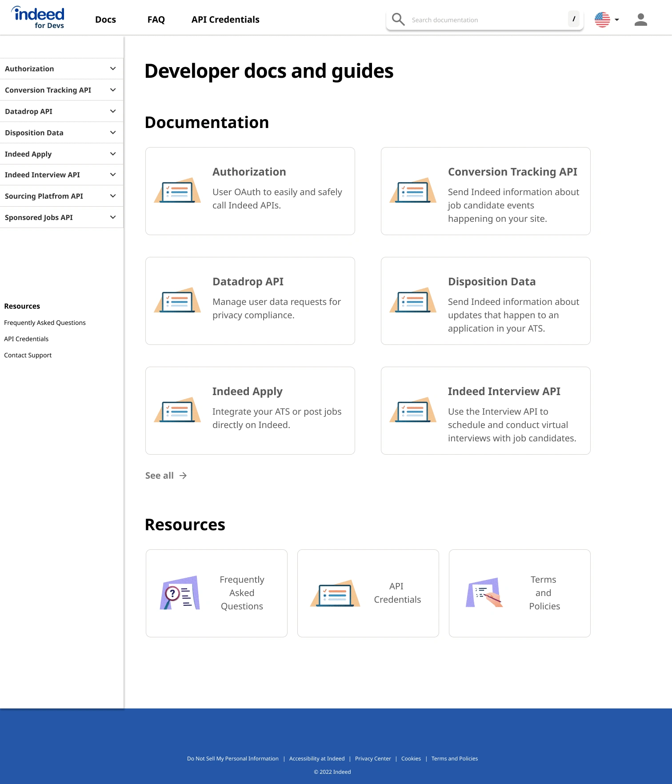Open the Datadrop API card title
Viewport: 672px width, 784px height.
pyautogui.click(x=248, y=282)
